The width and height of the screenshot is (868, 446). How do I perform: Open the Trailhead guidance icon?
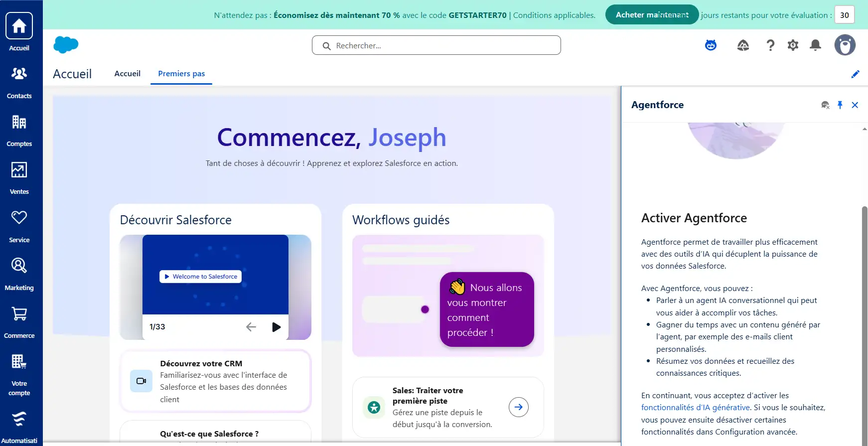(x=743, y=45)
